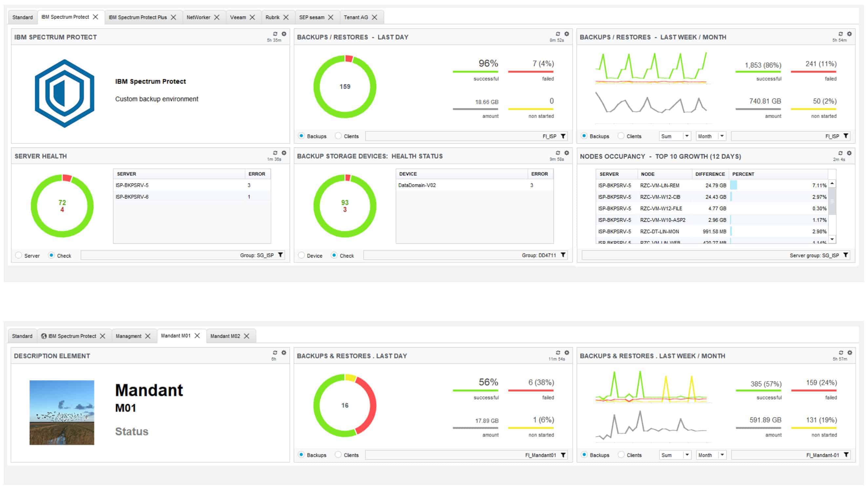Select ISP-BKPSRV-6 row in server table
The width and height of the screenshot is (868, 489).
click(x=132, y=197)
